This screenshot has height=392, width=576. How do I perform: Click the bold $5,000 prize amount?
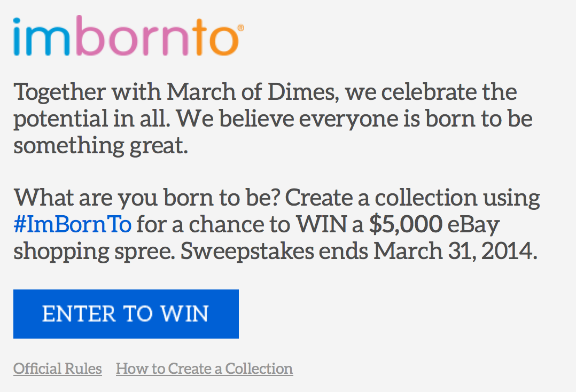click(x=406, y=224)
